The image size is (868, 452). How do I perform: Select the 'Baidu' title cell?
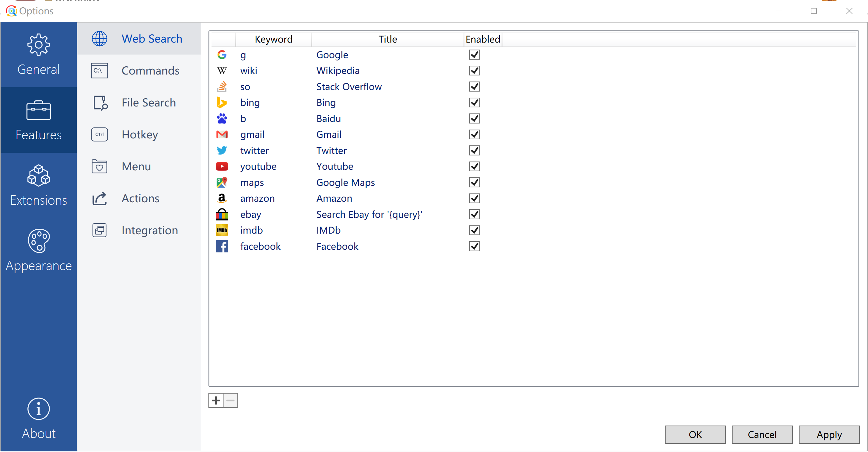(328, 119)
